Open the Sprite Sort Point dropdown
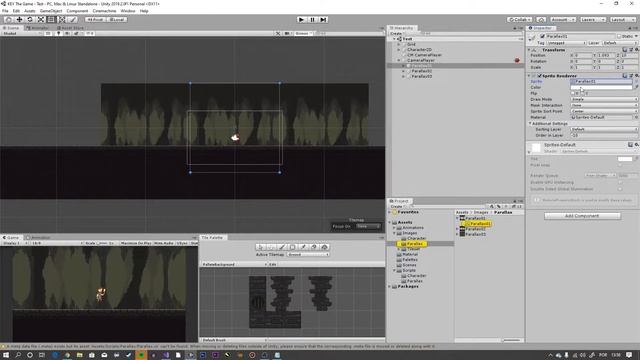 click(x=604, y=111)
